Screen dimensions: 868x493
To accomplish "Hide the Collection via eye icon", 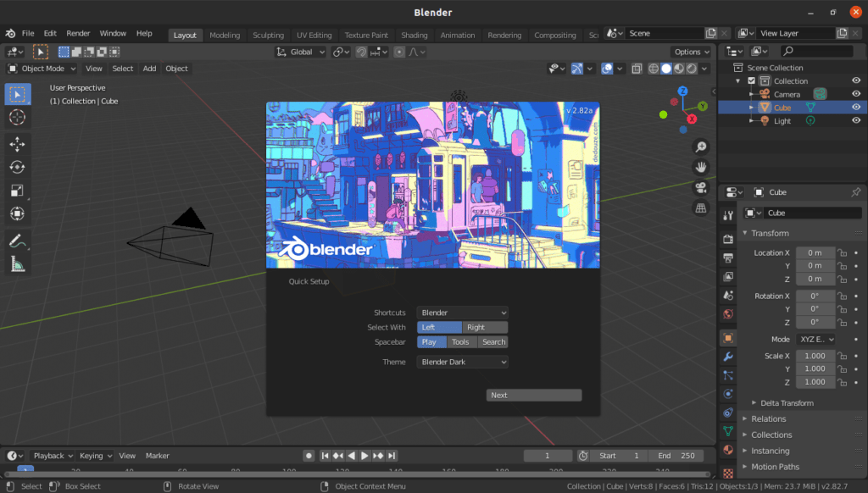I will pyautogui.click(x=856, y=80).
